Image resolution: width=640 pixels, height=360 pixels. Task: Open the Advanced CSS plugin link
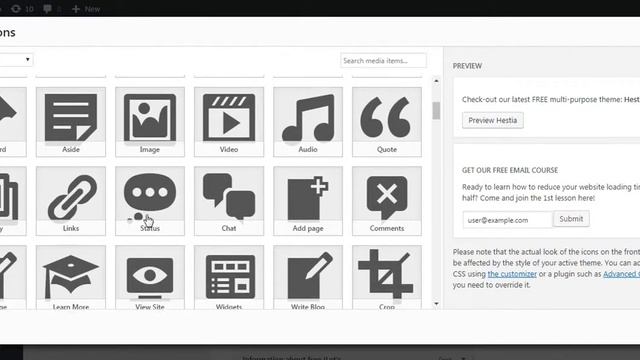coord(621,274)
